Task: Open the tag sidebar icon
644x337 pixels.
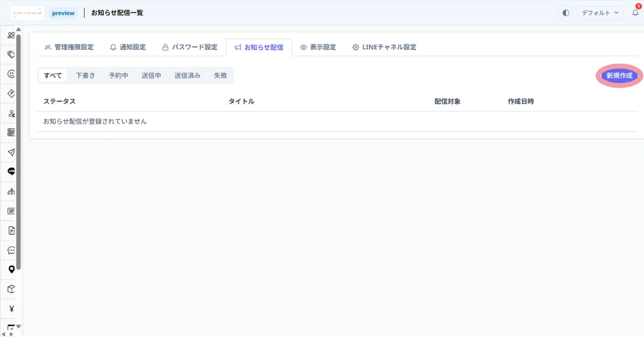Action: point(11,55)
